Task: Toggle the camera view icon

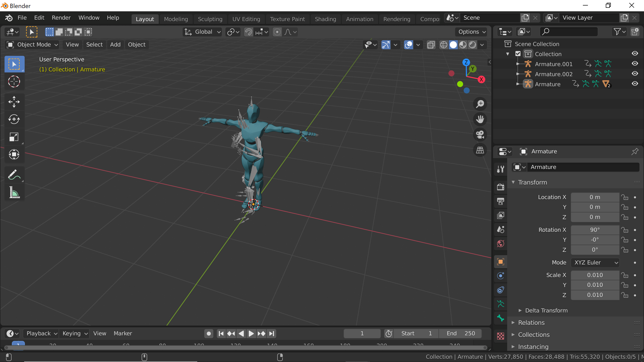Action: point(480,135)
